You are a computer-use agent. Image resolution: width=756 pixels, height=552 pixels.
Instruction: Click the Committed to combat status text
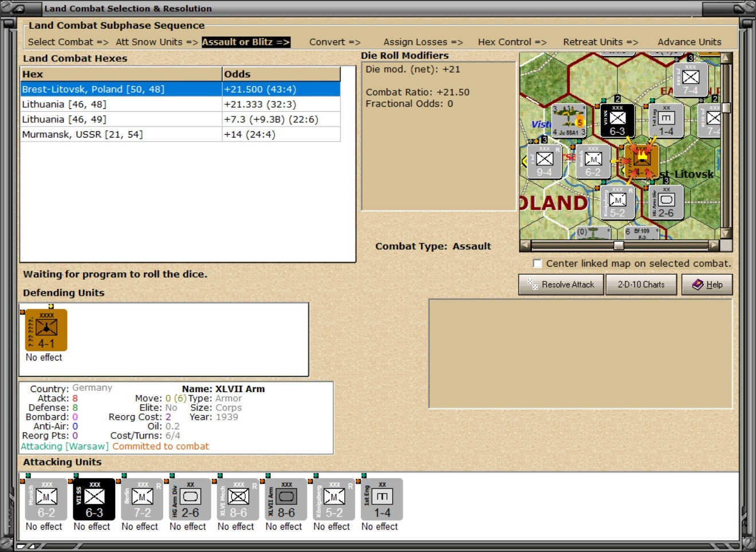160,446
